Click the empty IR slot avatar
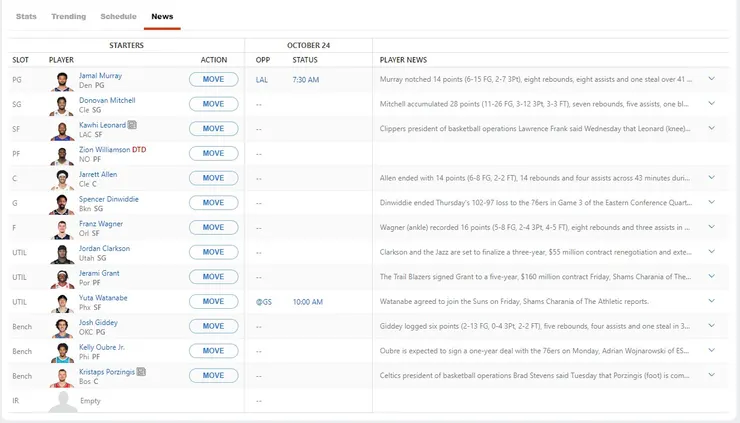 coord(63,401)
